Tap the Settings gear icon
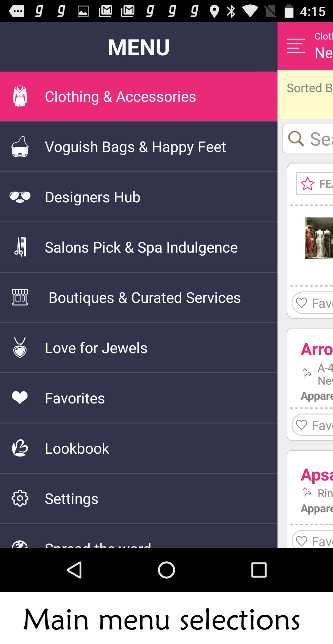 (20, 498)
